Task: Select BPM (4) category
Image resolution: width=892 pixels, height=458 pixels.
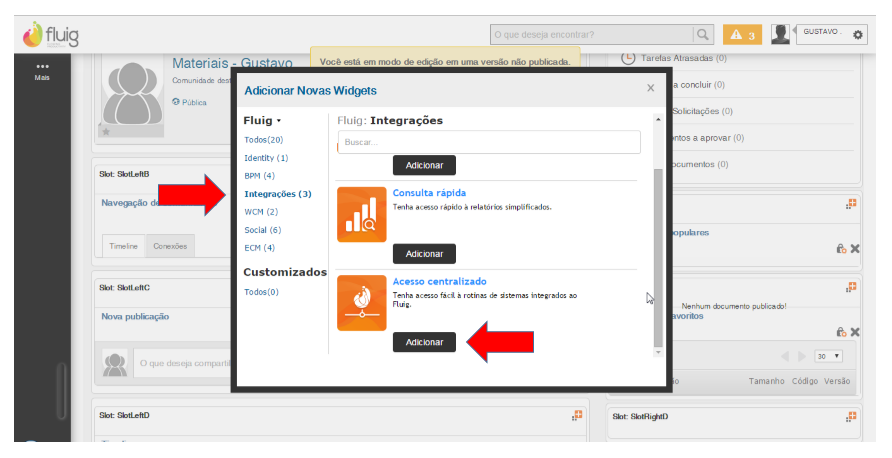Action: 259,176
